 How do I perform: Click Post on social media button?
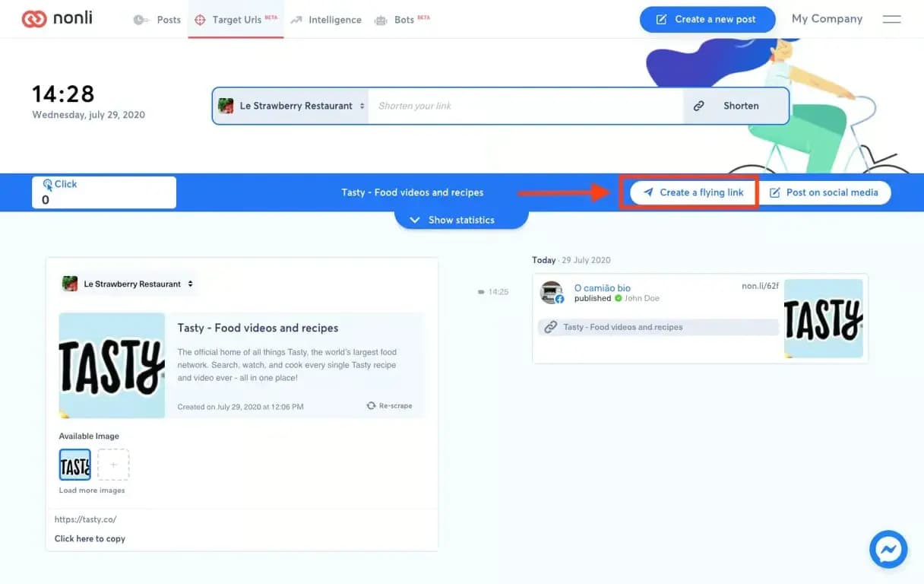(824, 192)
